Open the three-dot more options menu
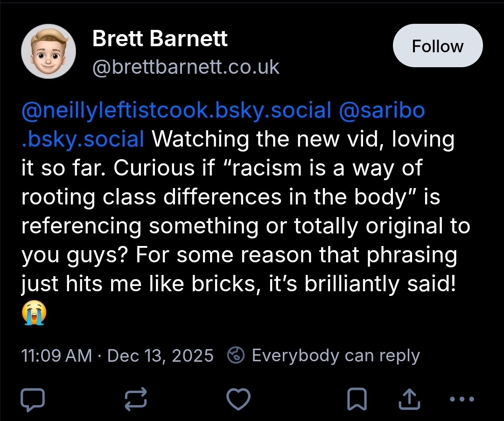 [x=461, y=399]
